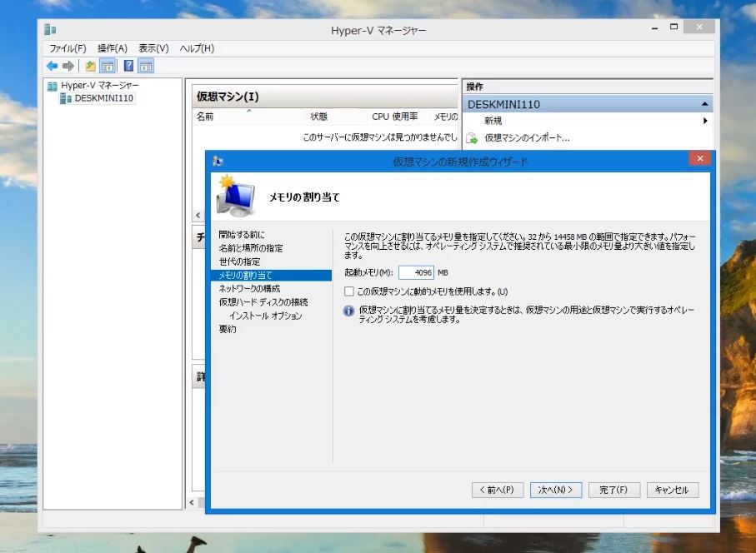The image size is (756, 553).
Task: Open the ファイル(F) menu
Action: click(68, 48)
